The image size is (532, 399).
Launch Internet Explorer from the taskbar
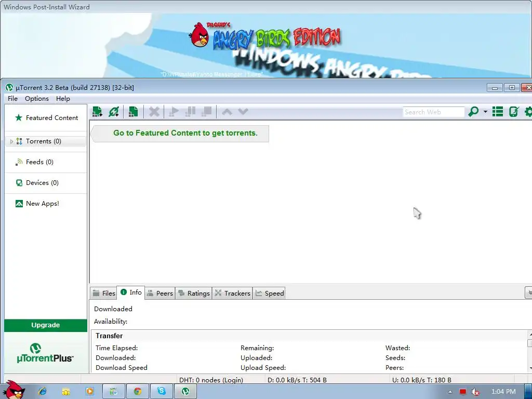click(43, 392)
